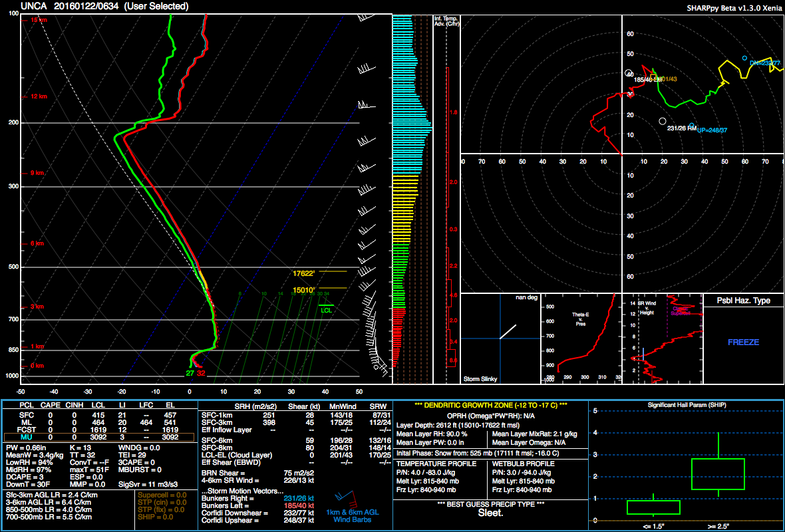Click the TT = 32 index
The image size is (785, 532).
pyautogui.click(x=82, y=456)
